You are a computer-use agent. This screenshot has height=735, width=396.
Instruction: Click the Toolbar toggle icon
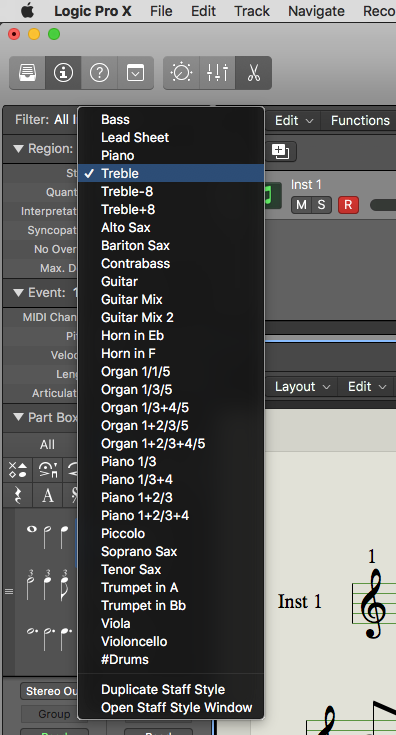135,73
